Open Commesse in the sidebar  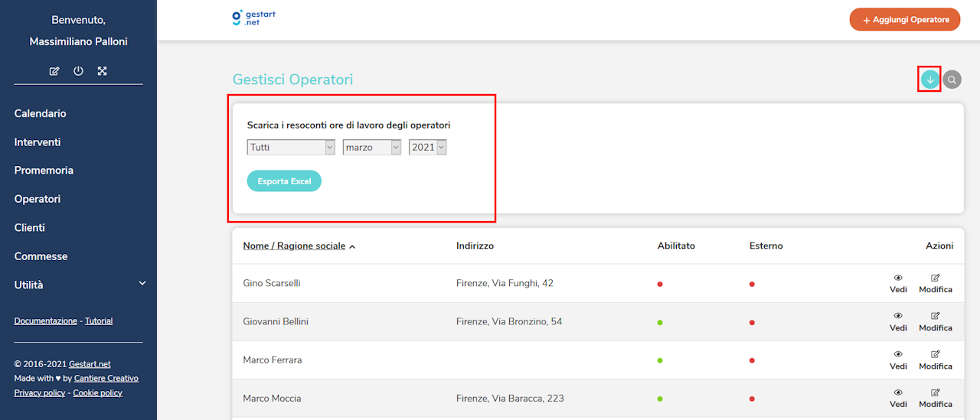coord(41,256)
